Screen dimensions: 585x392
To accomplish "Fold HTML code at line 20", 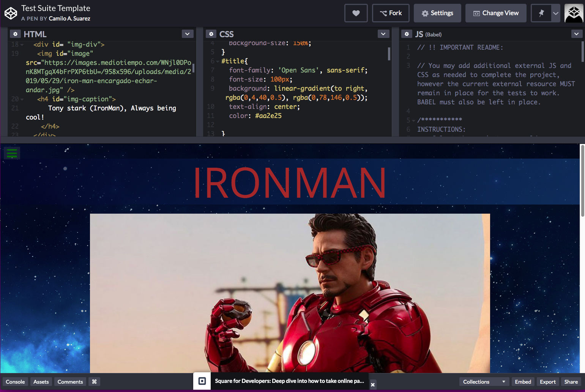I will click(22, 99).
